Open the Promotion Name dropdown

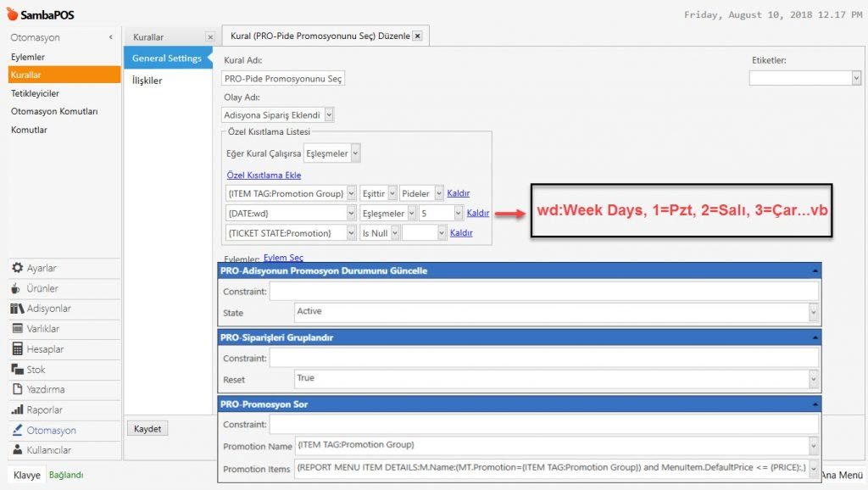point(813,446)
